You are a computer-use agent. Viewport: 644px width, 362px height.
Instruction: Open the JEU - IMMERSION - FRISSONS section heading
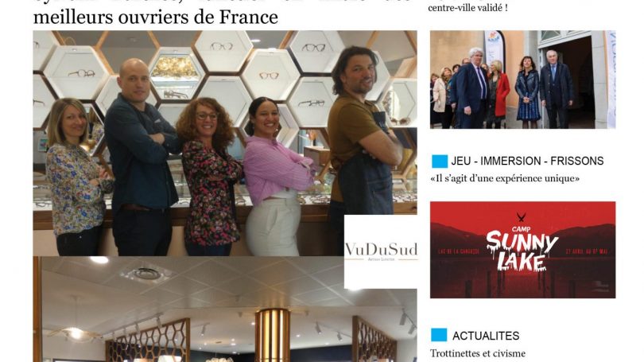pyautogui.click(x=527, y=161)
